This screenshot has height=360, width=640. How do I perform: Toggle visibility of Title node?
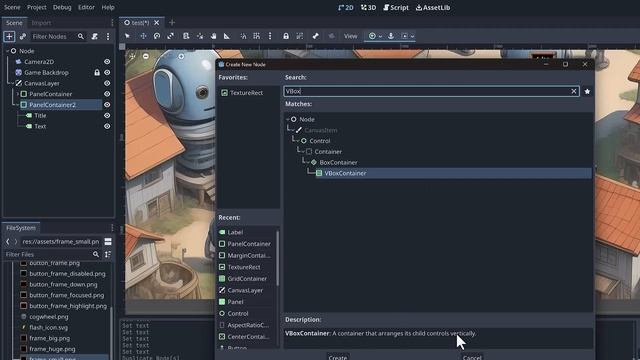click(107, 116)
